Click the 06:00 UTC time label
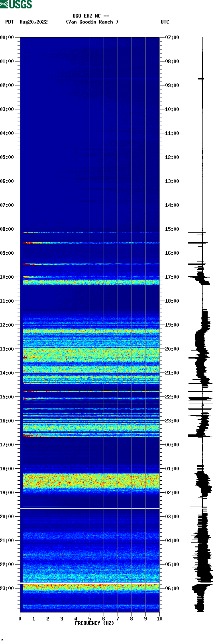This screenshot has width=220, height=644. (x=172, y=589)
